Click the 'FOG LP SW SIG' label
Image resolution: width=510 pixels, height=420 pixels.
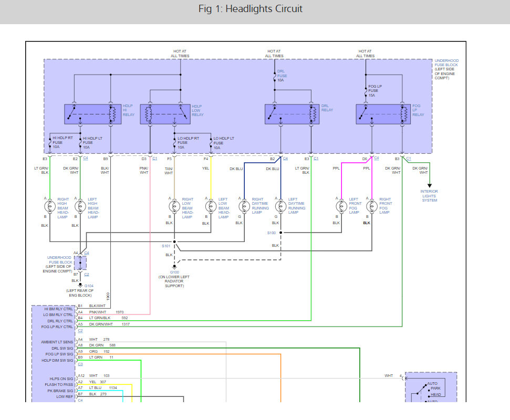point(59,354)
